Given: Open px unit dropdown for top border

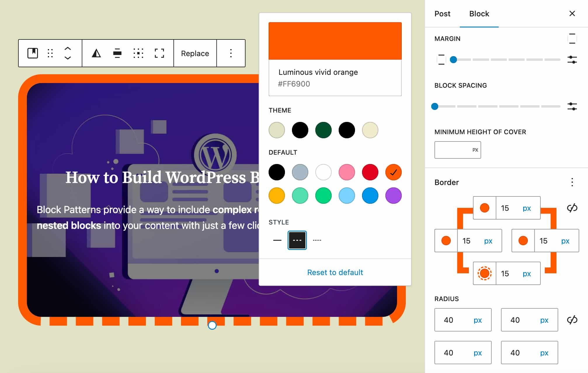Looking at the screenshot, I should [526, 208].
